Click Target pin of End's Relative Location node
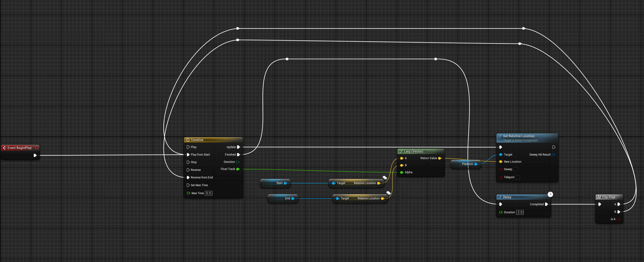 click(337, 198)
